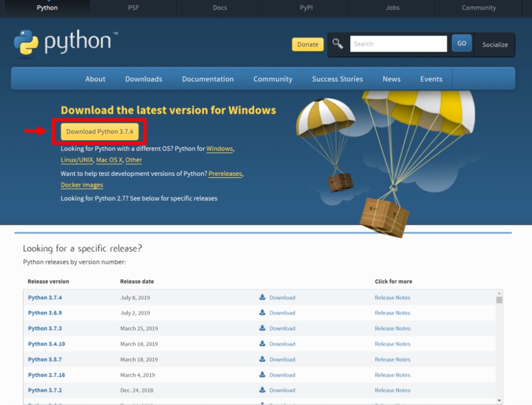
Task: Open the Docker images link
Action: click(82, 184)
